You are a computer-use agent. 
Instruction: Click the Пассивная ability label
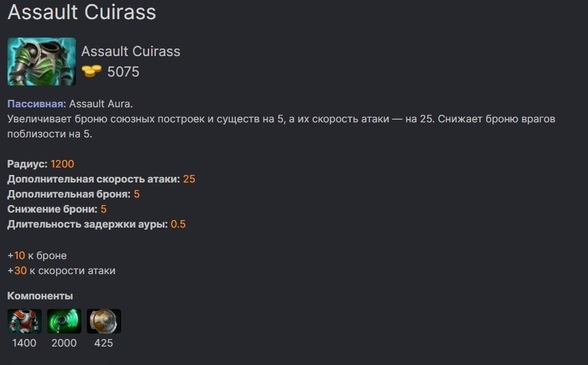tap(37, 104)
